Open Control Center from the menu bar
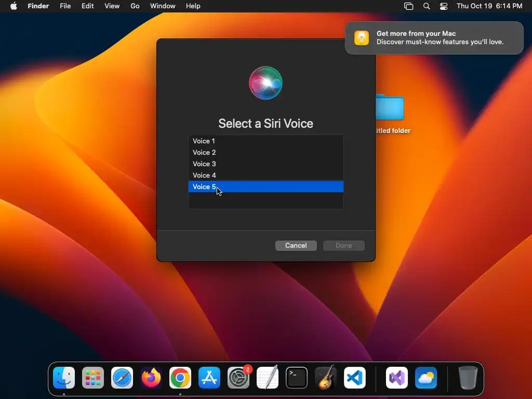The image size is (532, 399). tap(444, 6)
